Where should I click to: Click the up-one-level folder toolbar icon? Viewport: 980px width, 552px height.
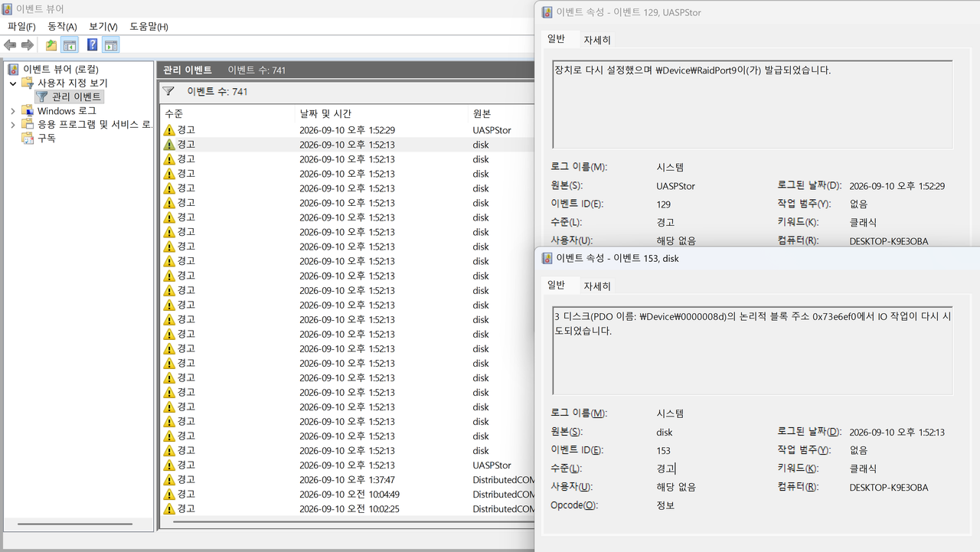(51, 45)
